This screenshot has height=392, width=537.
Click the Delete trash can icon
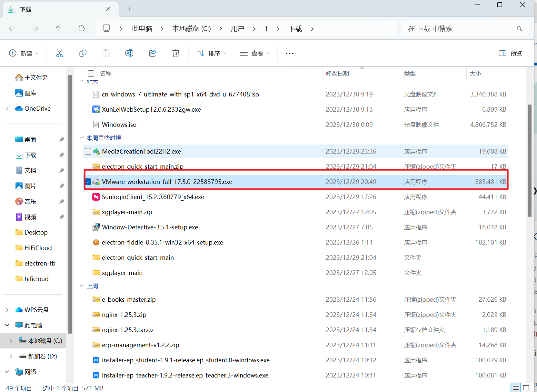pyautogui.click(x=176, y=53)
